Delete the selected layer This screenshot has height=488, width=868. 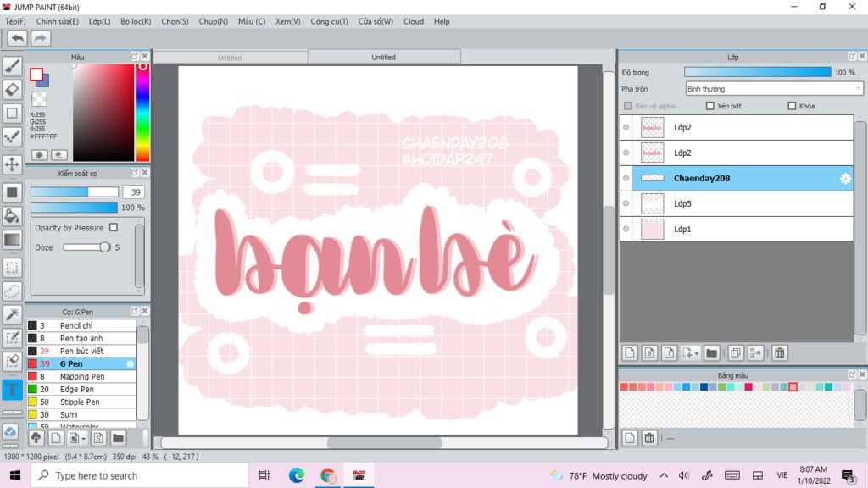(x=780, y=352)
